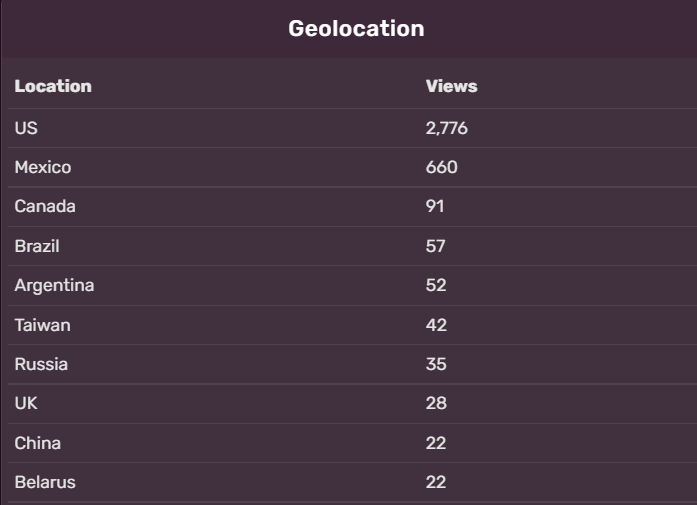Select the China location row

37,443
